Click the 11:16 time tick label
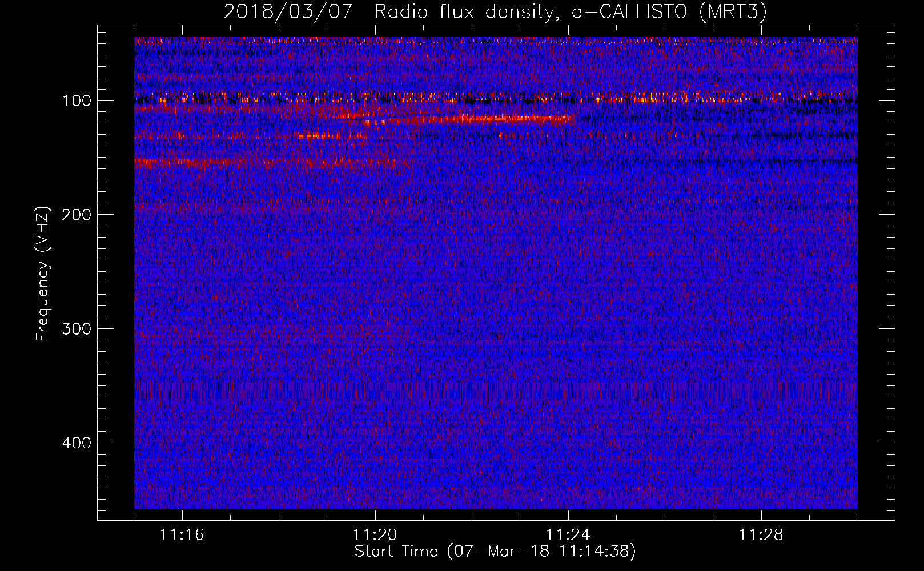Viewport: 924px width, 571px height. (x=182, y=535)
